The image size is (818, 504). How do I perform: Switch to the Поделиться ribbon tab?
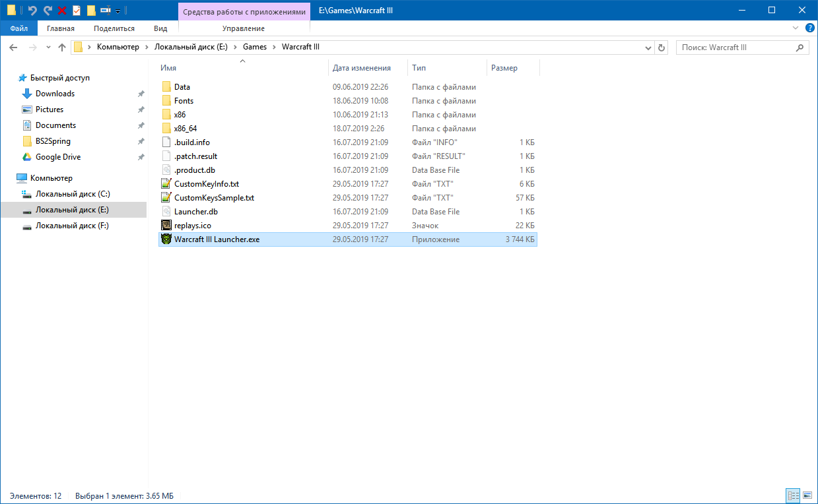(x=114, y=28)
